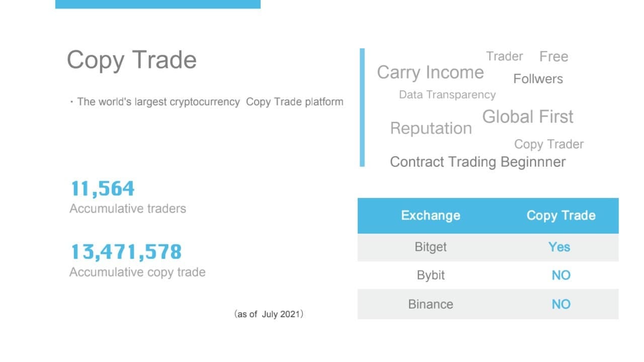Click the Global First text
The height and width of the screenshot is (362, 644).
(528, 117)
